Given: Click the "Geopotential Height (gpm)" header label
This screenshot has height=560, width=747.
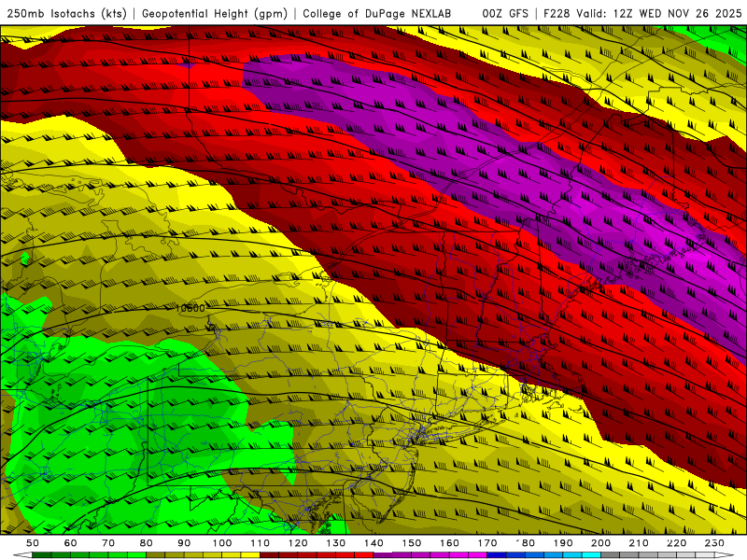Looking at the screenshot, I should tap(215, 13).
